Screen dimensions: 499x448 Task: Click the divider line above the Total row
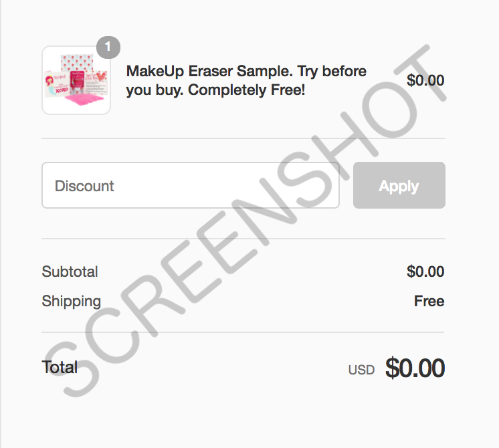[x=243, y=332]
